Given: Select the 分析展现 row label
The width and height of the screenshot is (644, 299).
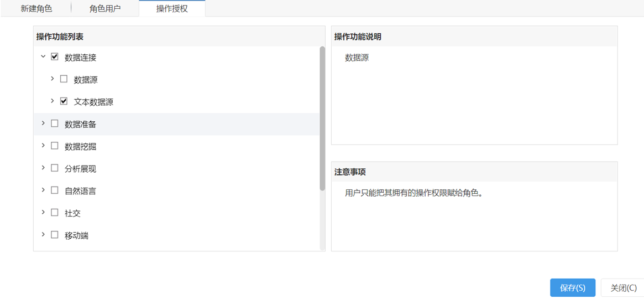Looking at the screenshot, I should tap(81, 169).
